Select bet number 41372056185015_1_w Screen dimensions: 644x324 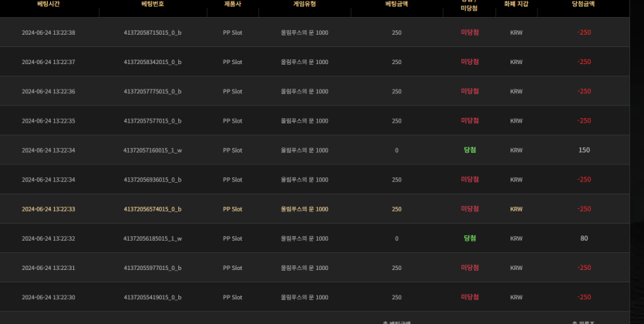click(153, 238)
